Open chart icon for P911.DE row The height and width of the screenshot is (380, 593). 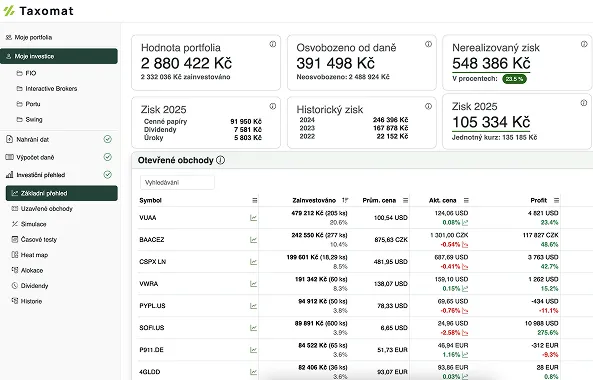pos(253,350)
